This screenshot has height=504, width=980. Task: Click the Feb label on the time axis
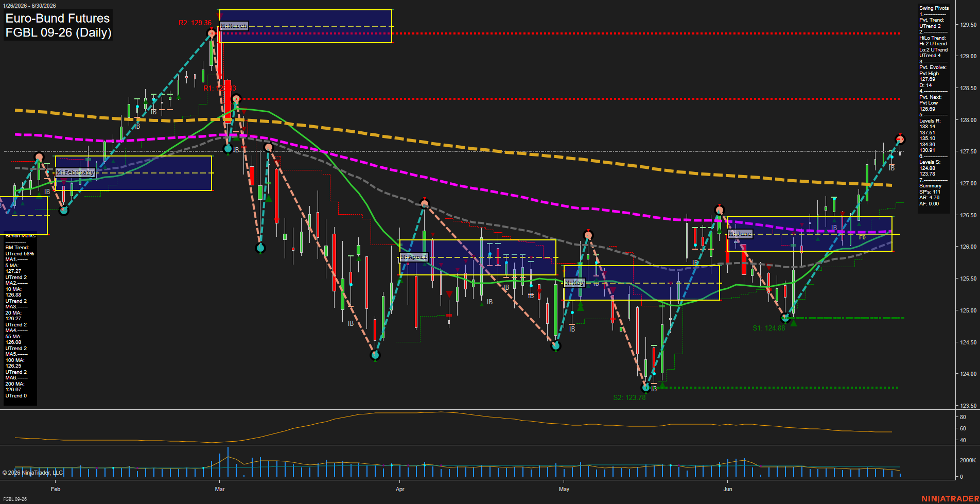point(56,489)
